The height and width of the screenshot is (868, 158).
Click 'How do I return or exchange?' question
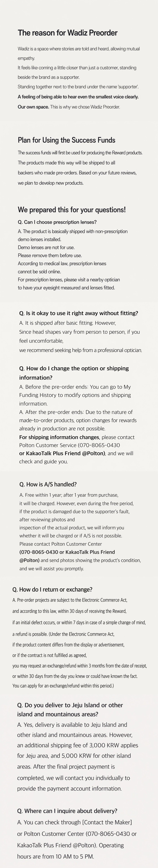[52, 589]
